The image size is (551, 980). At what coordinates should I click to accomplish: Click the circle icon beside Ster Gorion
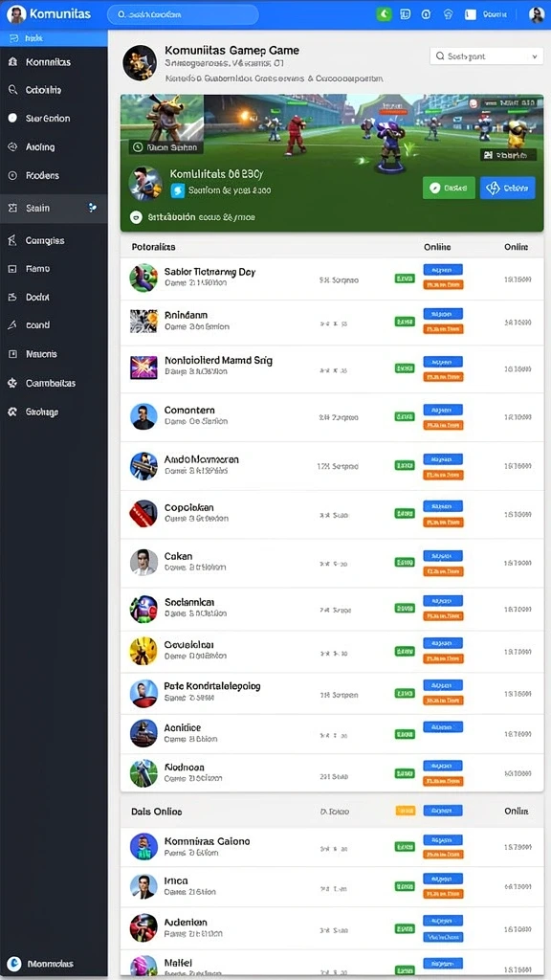12,118
